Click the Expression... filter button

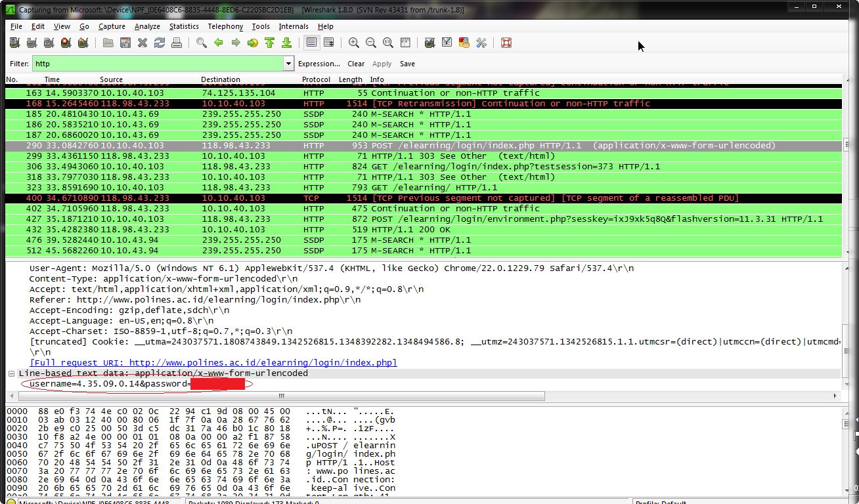(320, 63)
